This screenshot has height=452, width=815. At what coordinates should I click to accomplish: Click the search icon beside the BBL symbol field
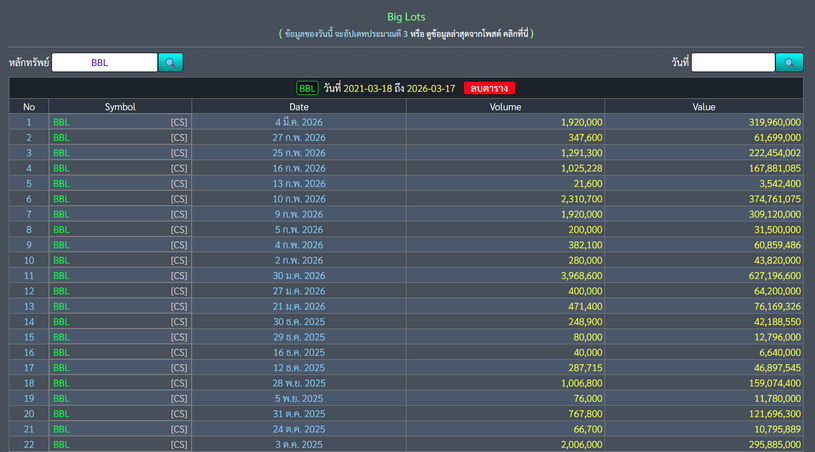point(171,63)
